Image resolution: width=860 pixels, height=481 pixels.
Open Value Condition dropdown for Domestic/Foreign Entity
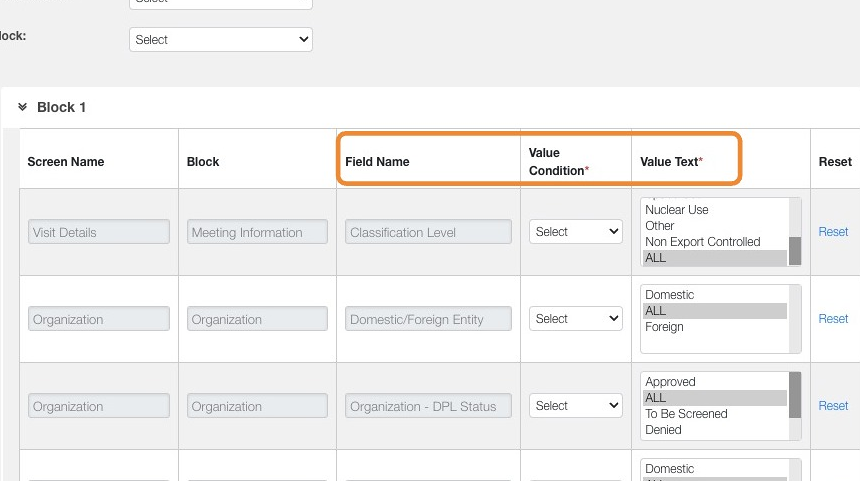tap(576, 319)
